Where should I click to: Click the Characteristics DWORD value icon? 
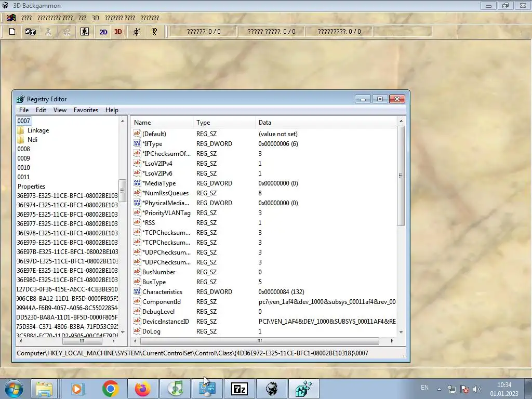137,291
